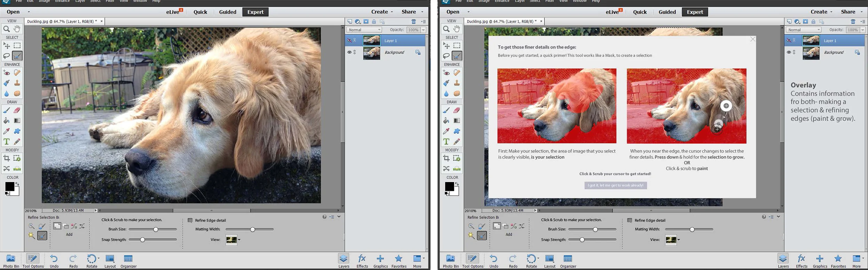The width and height of the screenshot is (868, 270).
Task: Close the finer details tutorial dialog
Action: pyautogui.click(x=753, y=39)
